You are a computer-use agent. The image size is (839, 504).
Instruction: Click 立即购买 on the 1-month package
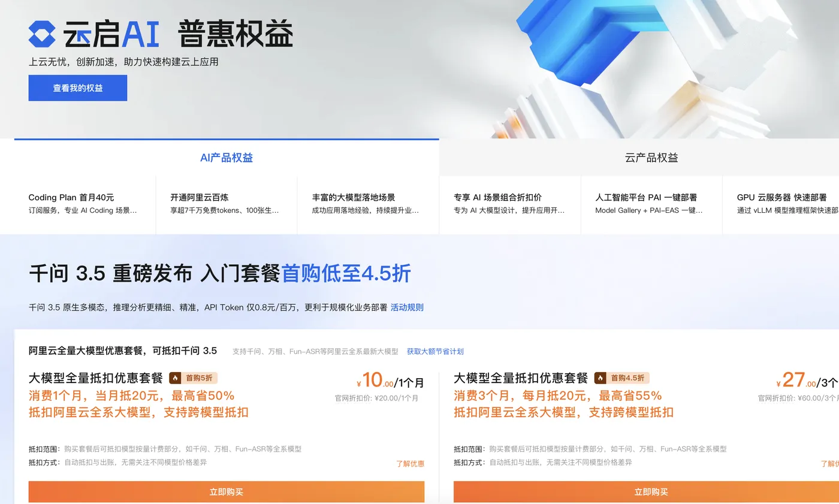(x=226, y=491)
